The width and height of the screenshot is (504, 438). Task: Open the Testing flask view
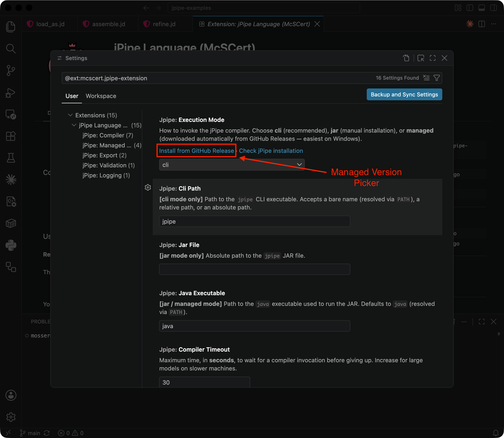click(x=11, y=158)
